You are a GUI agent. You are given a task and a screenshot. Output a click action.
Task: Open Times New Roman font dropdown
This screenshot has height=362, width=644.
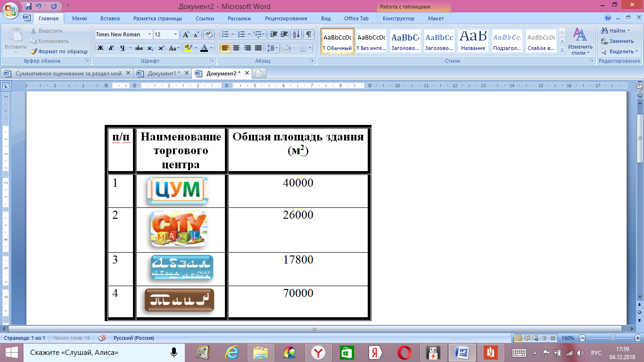[149, 34]
